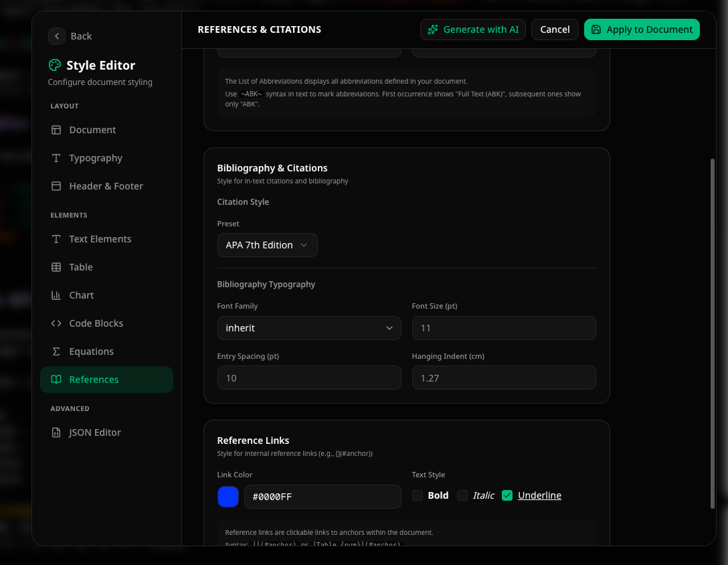
Task: Click the Font Size (pt) field
Action: 504,328
